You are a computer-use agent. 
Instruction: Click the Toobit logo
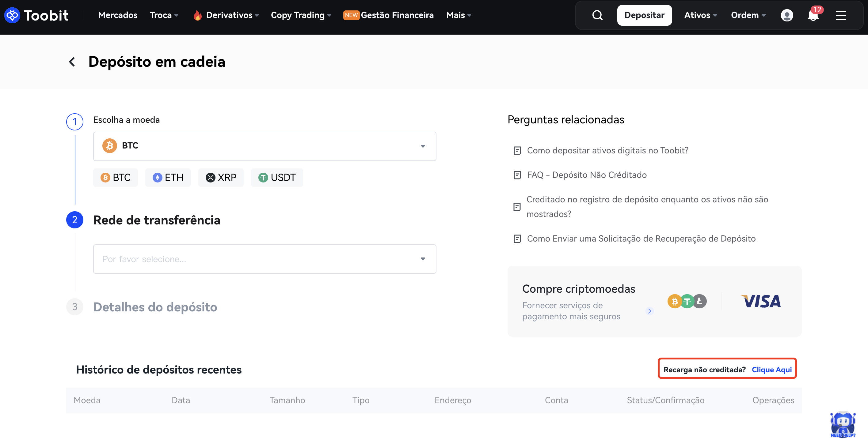pos(36,15)
